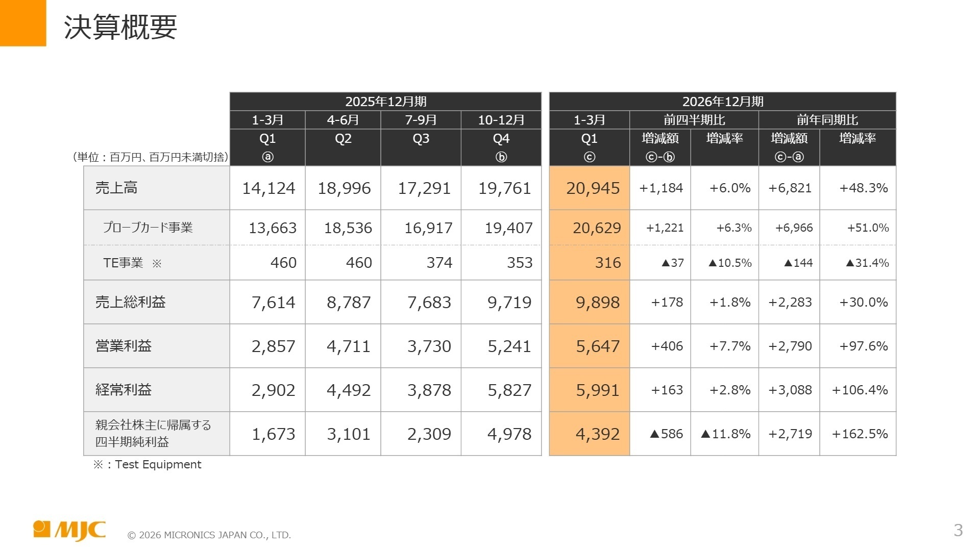Select the 前四半期比 column header

[x=694, y=120]
